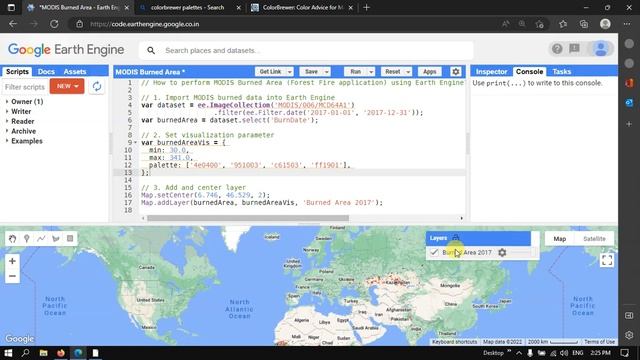Reload the browser page

[54, 24]
